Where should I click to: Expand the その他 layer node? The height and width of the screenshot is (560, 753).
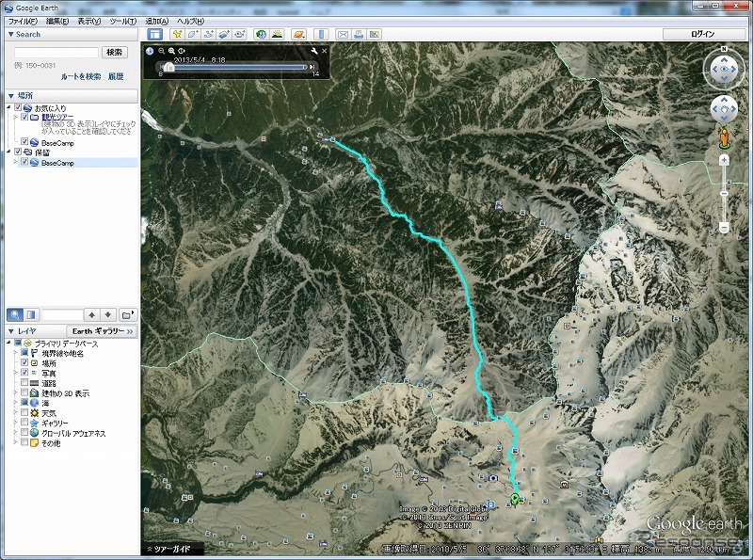pos(15,442)
